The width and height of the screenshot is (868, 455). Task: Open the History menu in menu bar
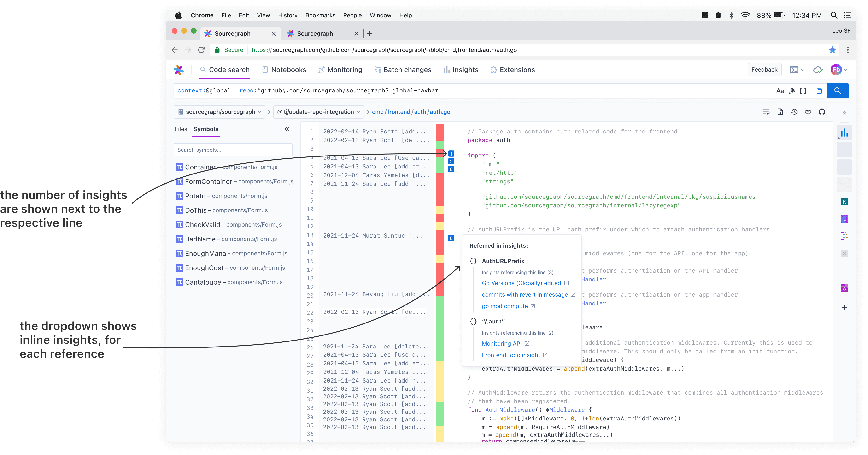[287, 16]
